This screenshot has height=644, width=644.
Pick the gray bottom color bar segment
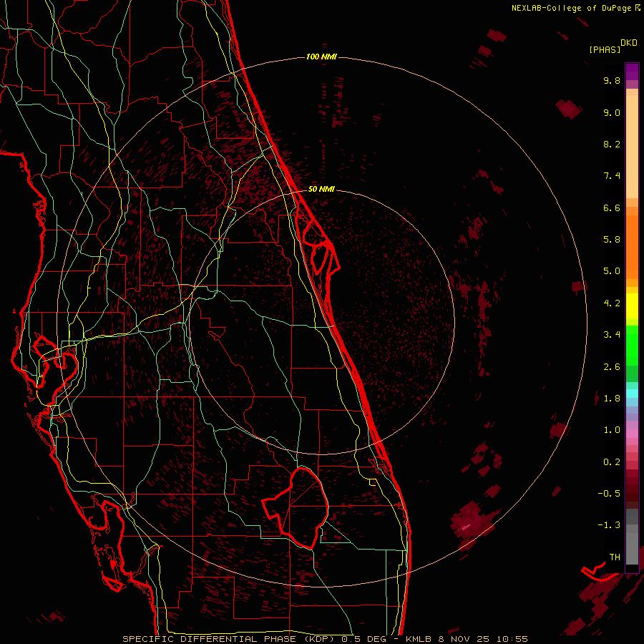632,548
